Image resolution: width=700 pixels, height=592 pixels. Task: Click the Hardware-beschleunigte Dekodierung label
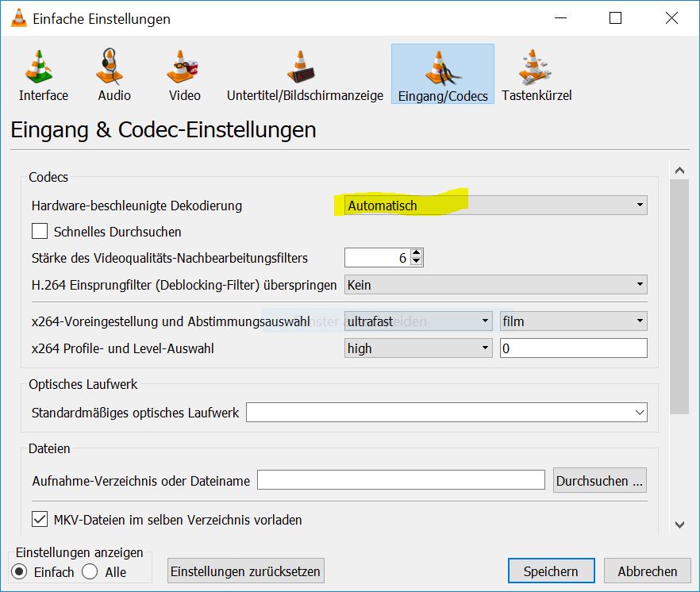pos(137,206)
